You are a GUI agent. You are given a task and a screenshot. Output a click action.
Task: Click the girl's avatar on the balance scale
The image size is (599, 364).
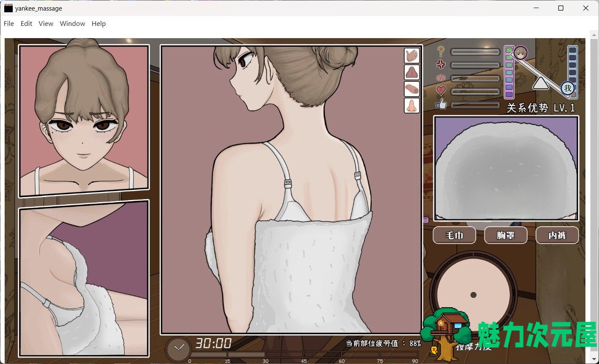(x=521, y=53)
